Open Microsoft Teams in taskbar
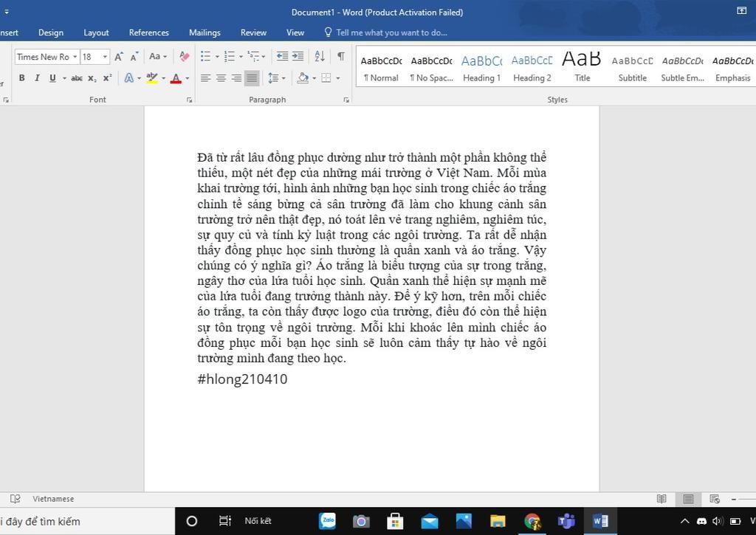The image size is (756, 535). [x=566, y=521]
